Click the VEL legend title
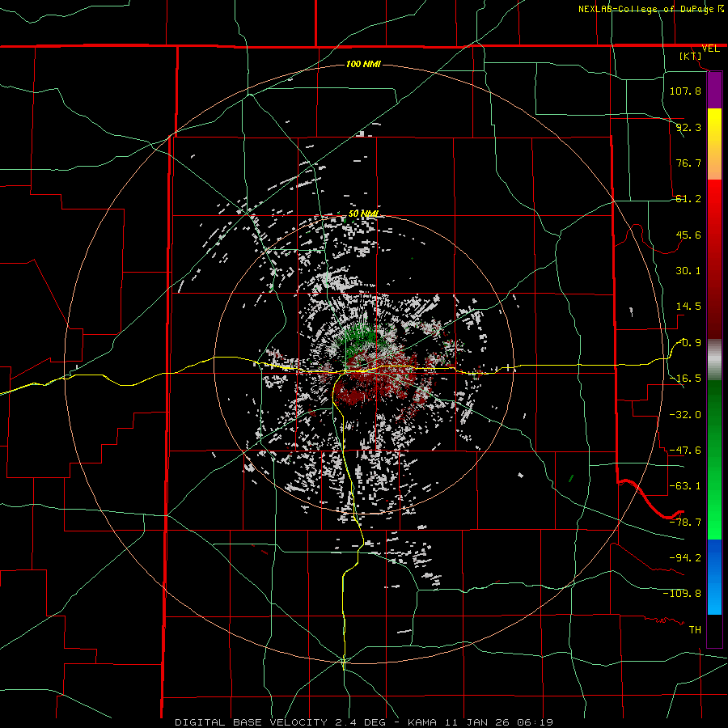This screenshot has width=728, height=728. coord(710,49)
